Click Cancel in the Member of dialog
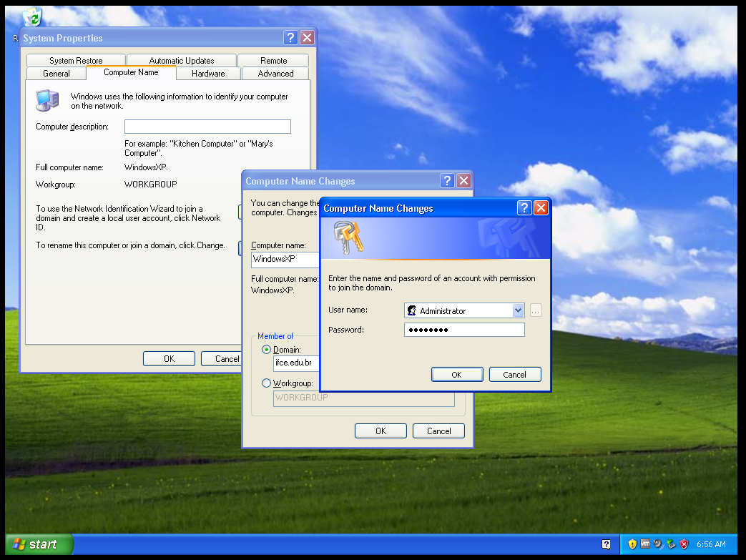This screenshot has height=560, width=746. point(438,431)
